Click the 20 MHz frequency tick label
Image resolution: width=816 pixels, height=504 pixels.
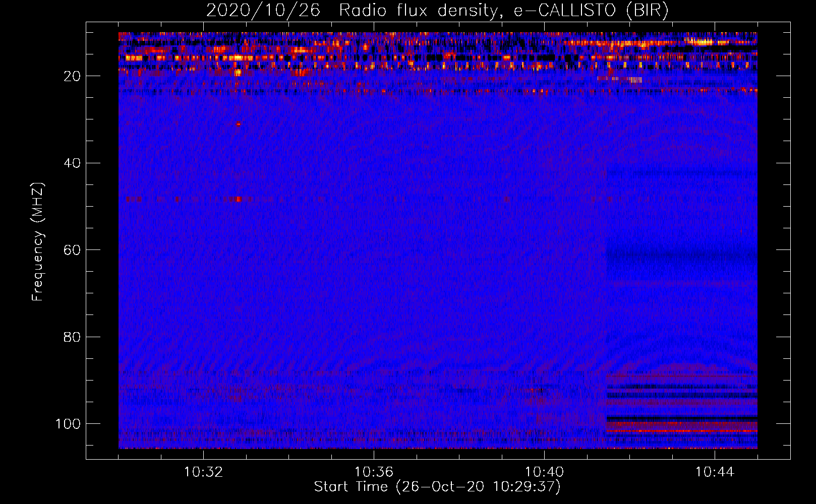coord(73,76)
